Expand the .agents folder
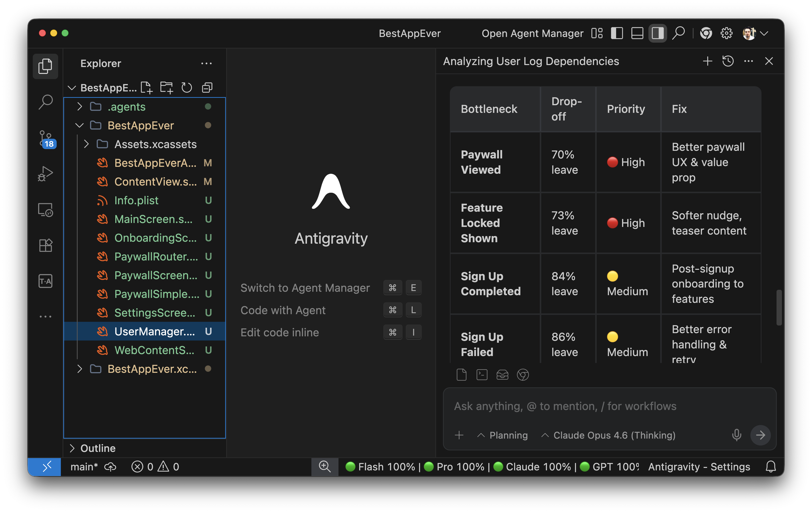The width and height of the screenshot is (812, 513). tap(80, 107)
